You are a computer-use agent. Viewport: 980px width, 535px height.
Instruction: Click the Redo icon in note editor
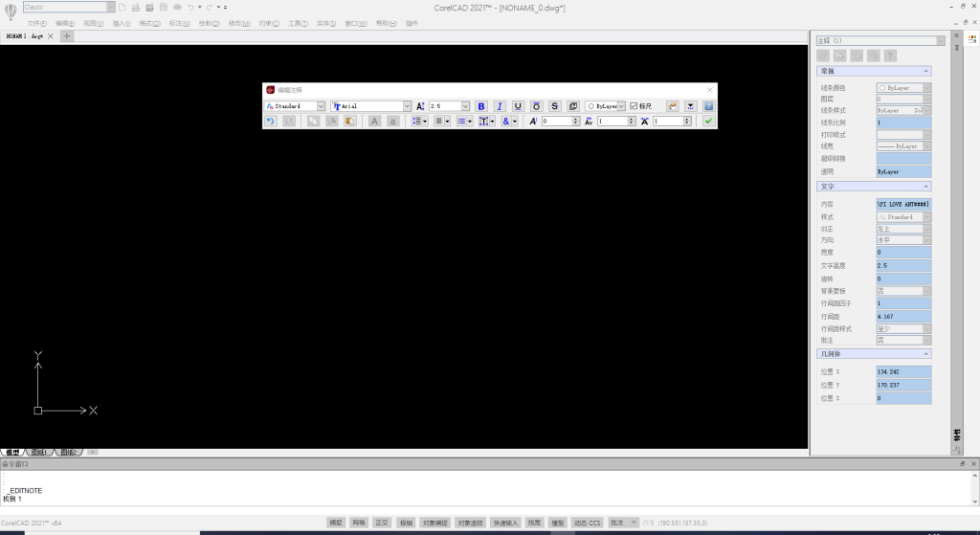[289, 122]
